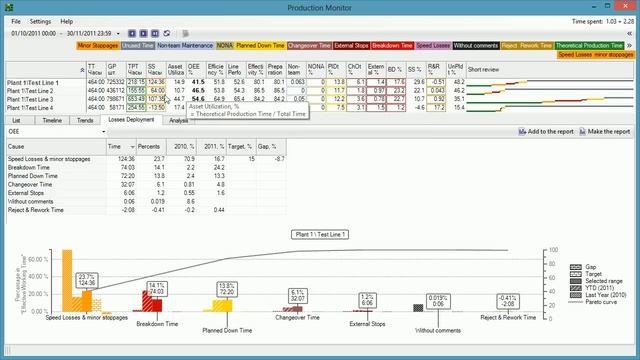
Task: Click the 23.7% 124:36 chart data label
Action: click(87, 280)
